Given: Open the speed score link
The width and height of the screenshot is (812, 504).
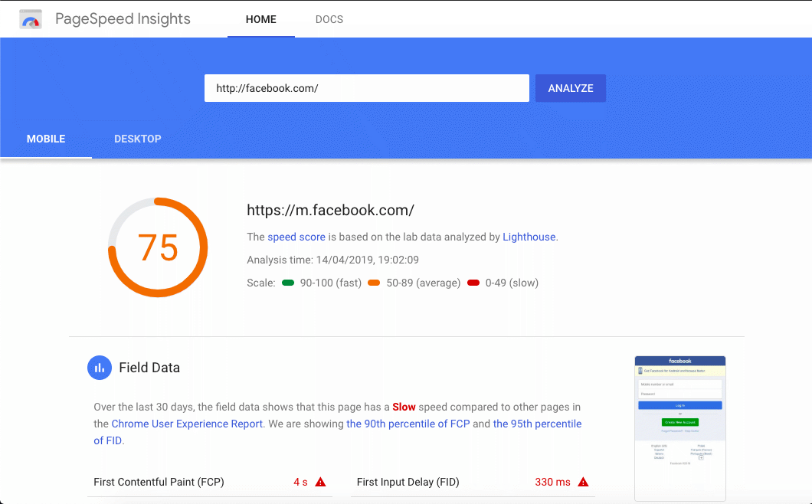Looking at the screenshot, I should point(296,237).
